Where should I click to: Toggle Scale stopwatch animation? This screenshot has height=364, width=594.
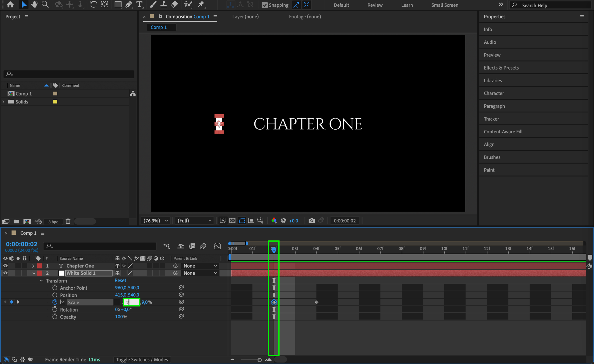click(x=55, y=302)
